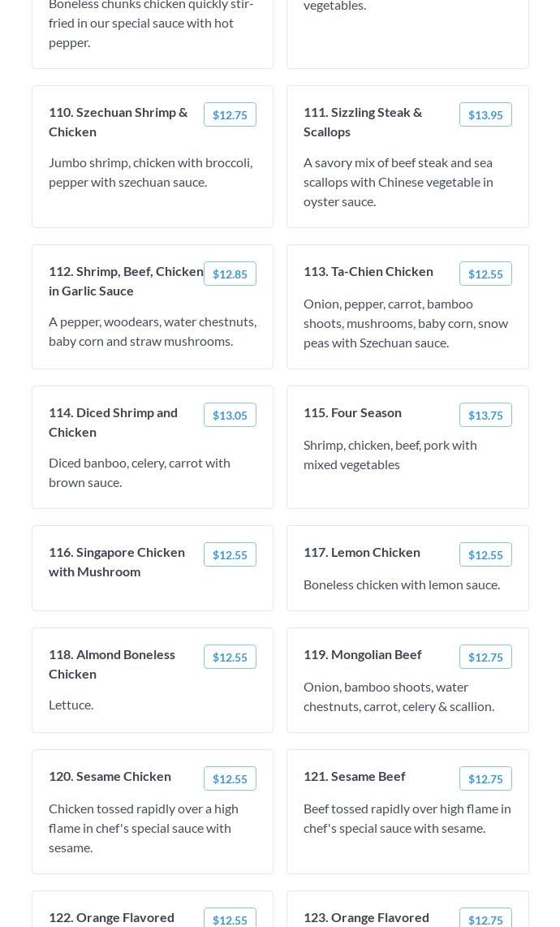Open the 110. Szechuan Shrimp & Chicken item title
The image size is (560, 927).
(x=118, y=122)
